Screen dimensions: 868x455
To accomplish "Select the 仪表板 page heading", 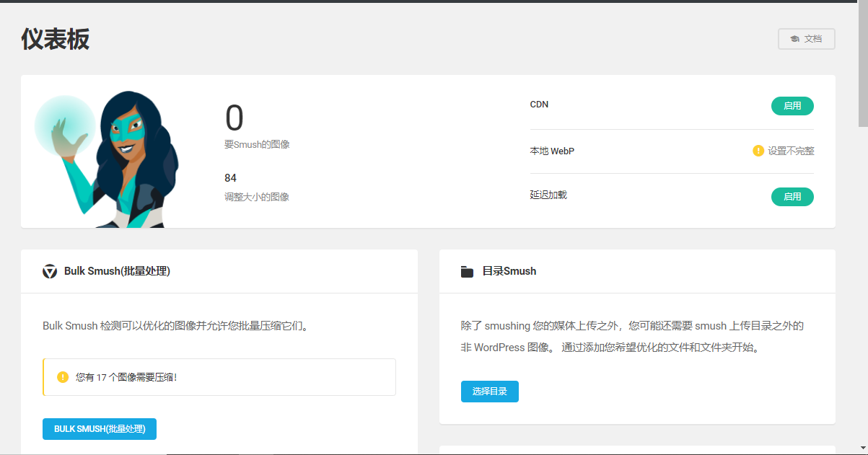I will 56,39.
